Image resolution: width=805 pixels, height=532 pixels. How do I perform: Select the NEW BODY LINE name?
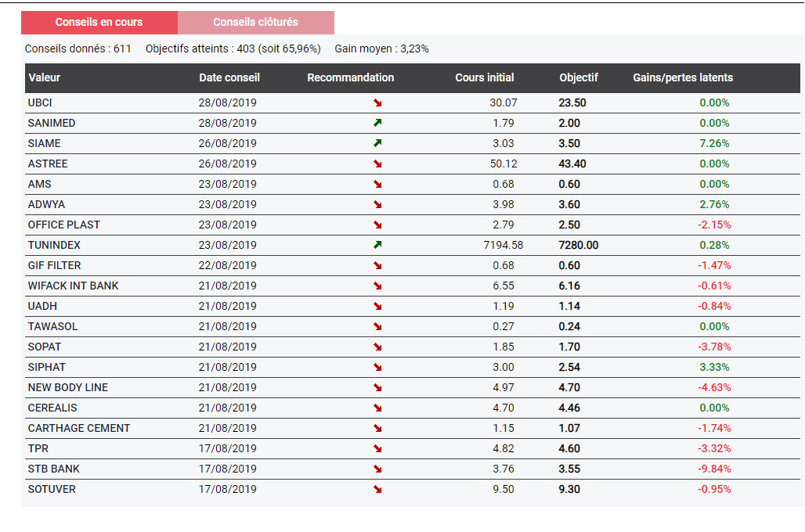[68, 388]
